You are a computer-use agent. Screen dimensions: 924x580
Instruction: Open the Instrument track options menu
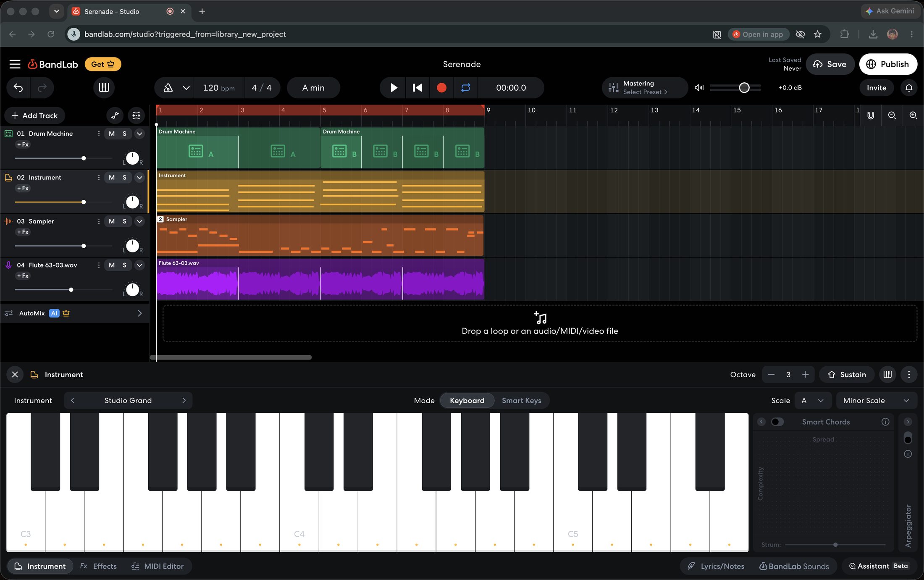(99, 177)
